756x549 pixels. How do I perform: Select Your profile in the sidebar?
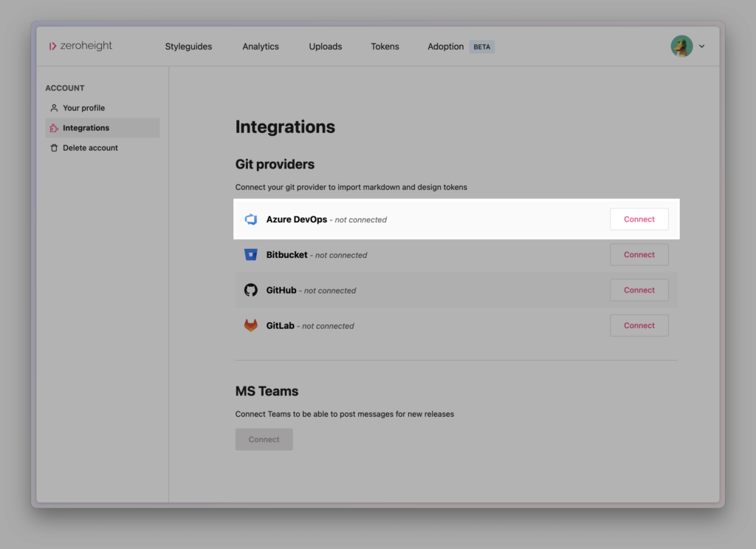coord(102,108)
